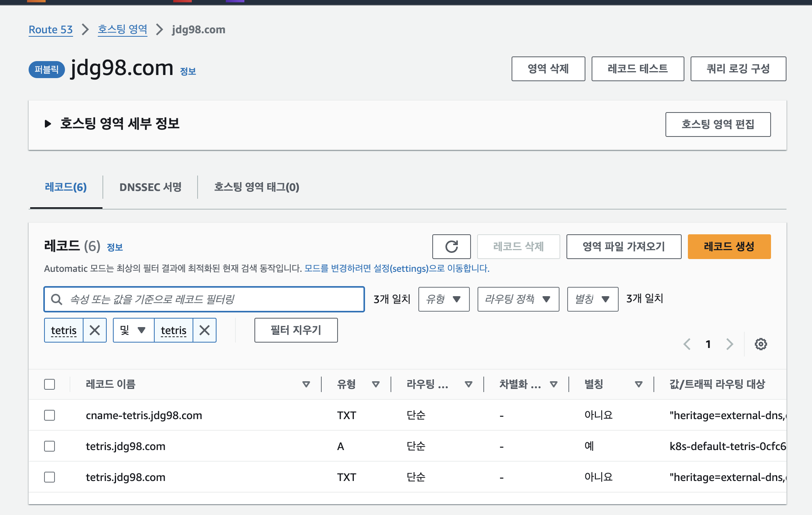Expand 호스팅 영역 세부 정보 section

48,124
